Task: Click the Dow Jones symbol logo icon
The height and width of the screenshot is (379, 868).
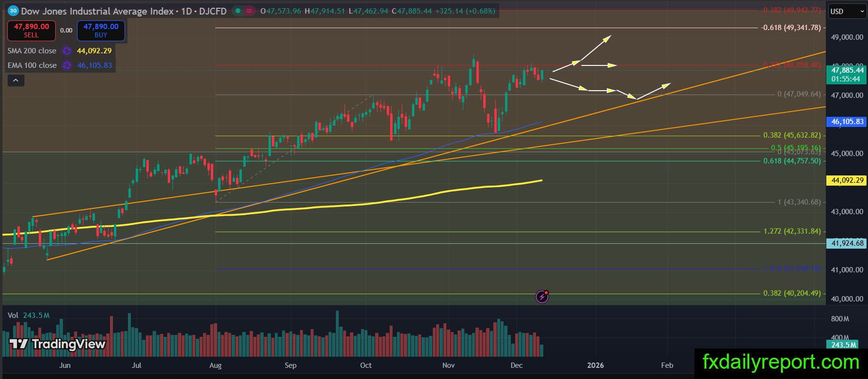Action: (x=14, y=11)
